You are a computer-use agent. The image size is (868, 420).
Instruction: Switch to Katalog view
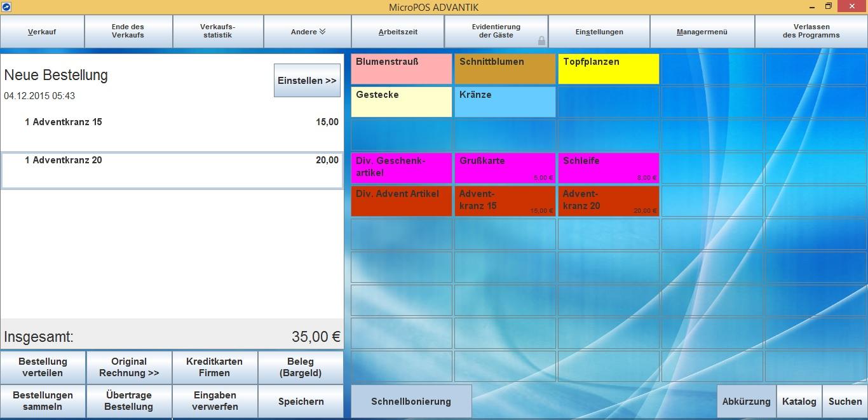point(799,402)
